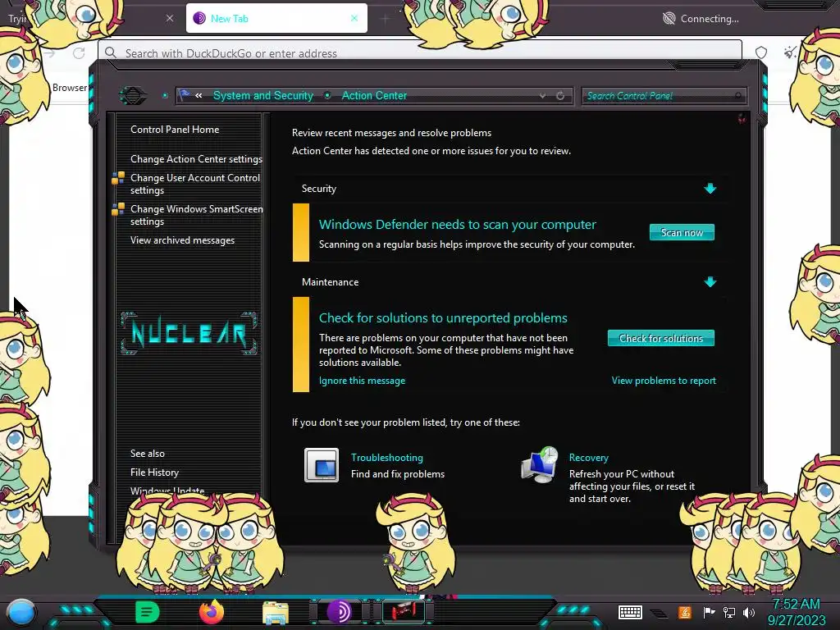Switch to Tor Browser on taskbar
The width and height of the screenshot is (840, 630).
click(x=339, y=612)
